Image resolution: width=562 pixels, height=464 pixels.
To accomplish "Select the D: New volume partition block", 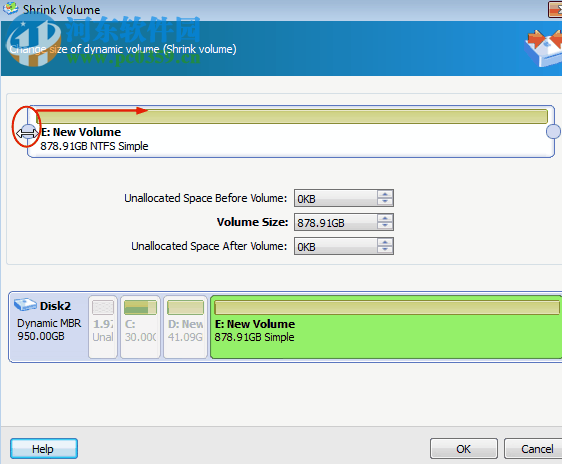I will 185,327.
